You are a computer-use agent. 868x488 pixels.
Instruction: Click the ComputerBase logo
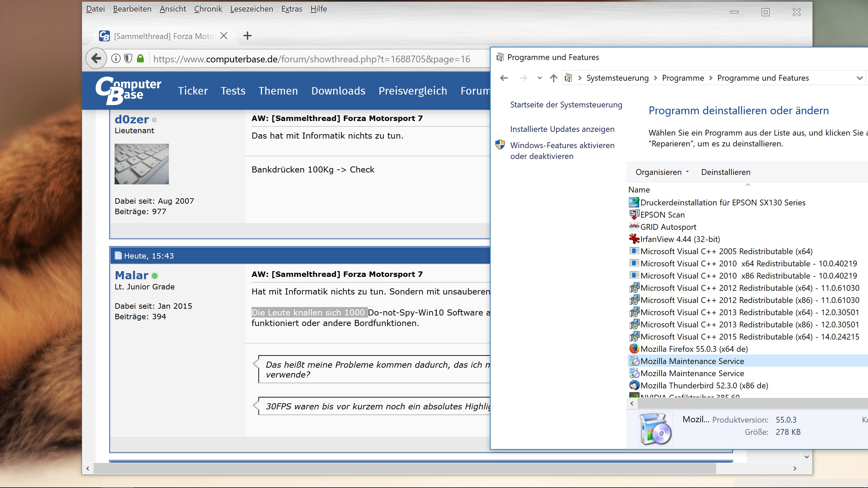129,90
